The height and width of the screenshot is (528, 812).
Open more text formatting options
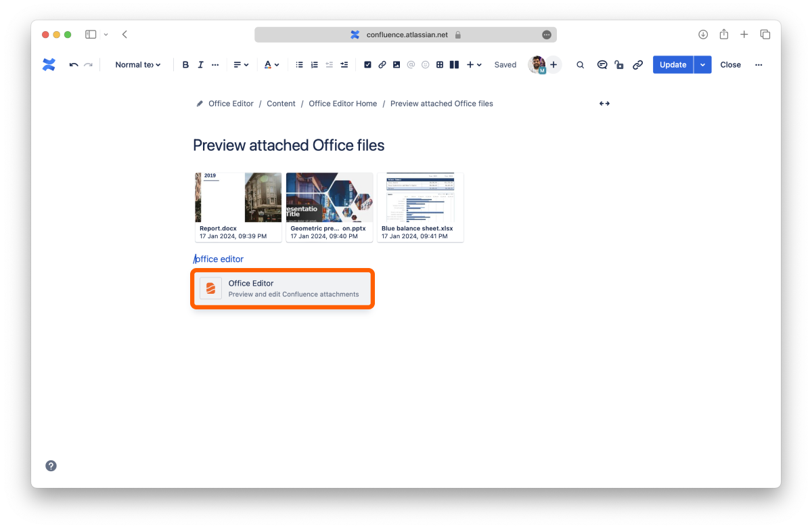click(x=215, y=65)
